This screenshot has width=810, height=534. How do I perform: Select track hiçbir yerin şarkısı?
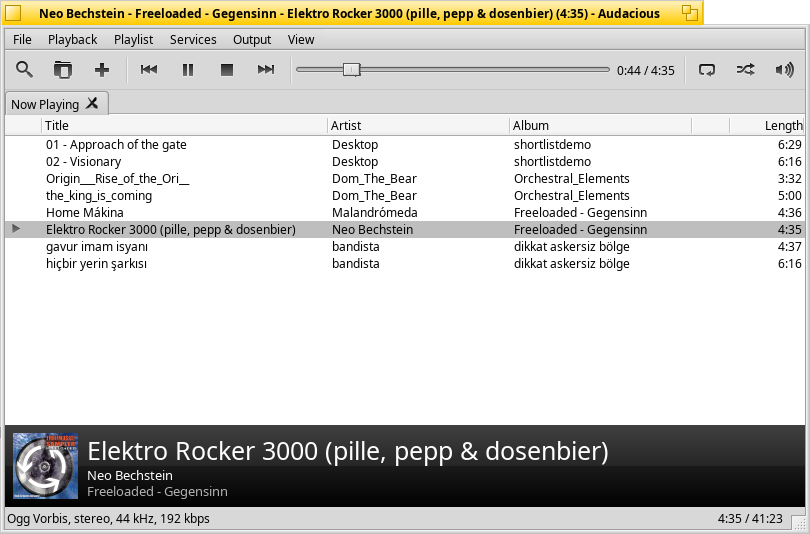pyautogui.click(x=405, y=264)
